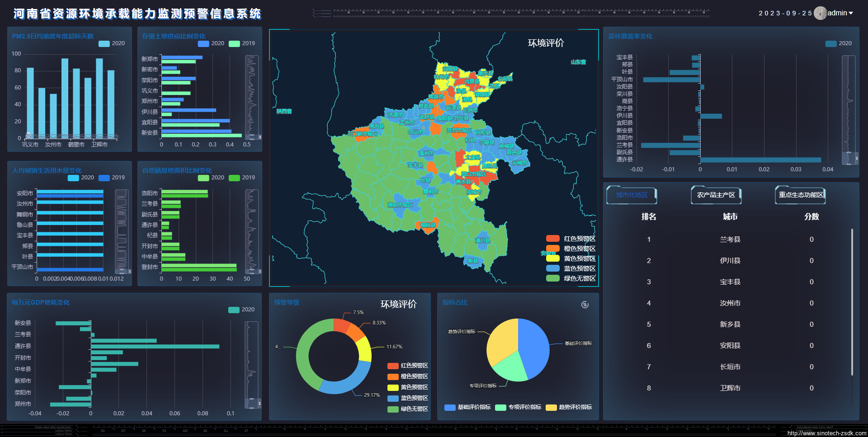This screenshot has height=437, width=868.
Task: Click the 2020 legend icon in 森林覆盖率变化
Action: pyautogui.click(x=830, y=43)
